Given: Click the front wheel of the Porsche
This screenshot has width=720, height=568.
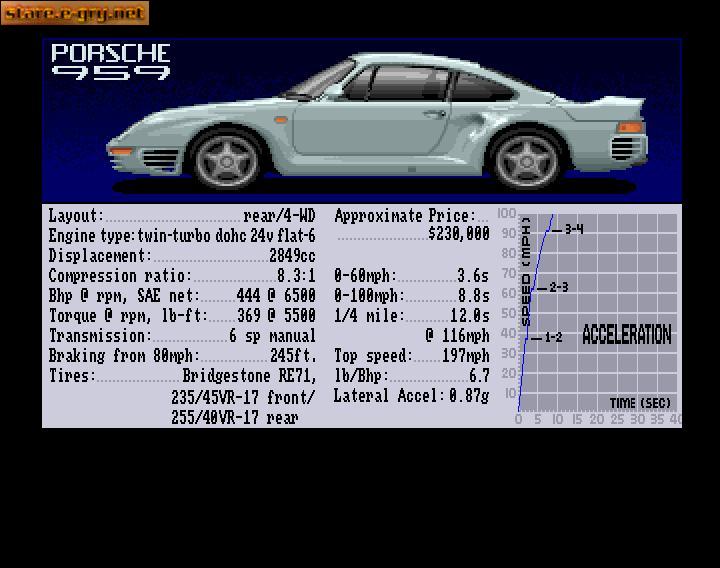Looking at the screenshot, I should [x=226, y=160].
